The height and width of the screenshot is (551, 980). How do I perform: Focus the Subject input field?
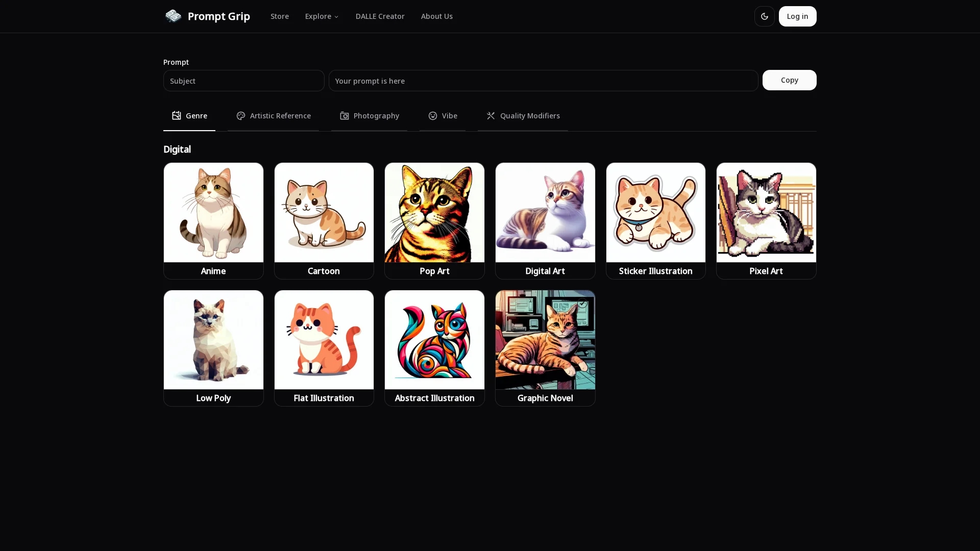tap(243, 81)
